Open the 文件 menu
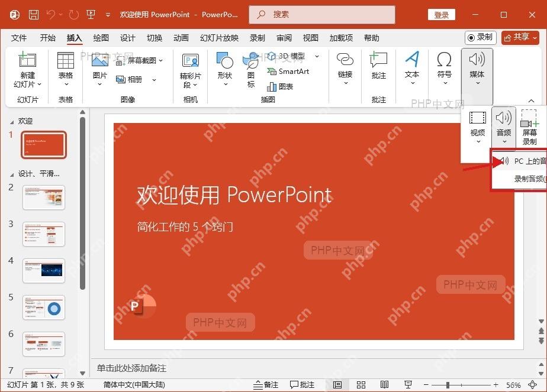Screen dimensions: 547x392 point(19,38)
